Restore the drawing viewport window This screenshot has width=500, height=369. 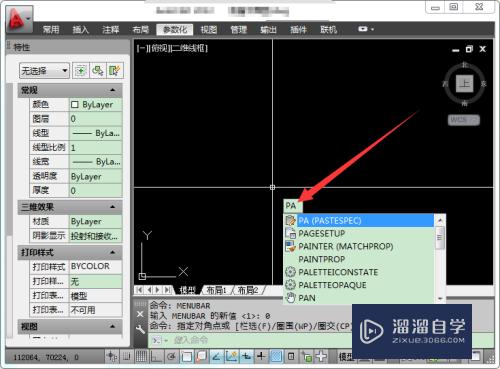click(x=469, y=49)
